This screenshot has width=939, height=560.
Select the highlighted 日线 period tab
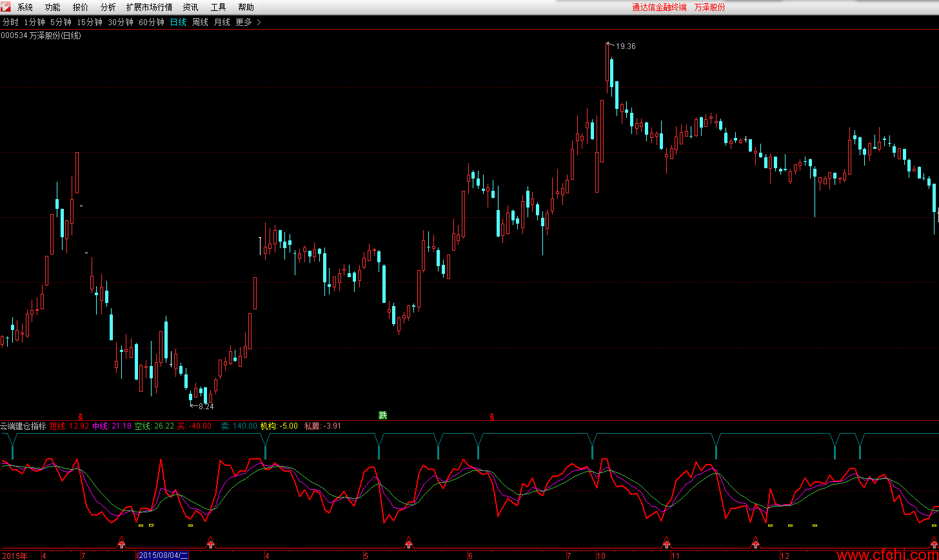point(178,22)
